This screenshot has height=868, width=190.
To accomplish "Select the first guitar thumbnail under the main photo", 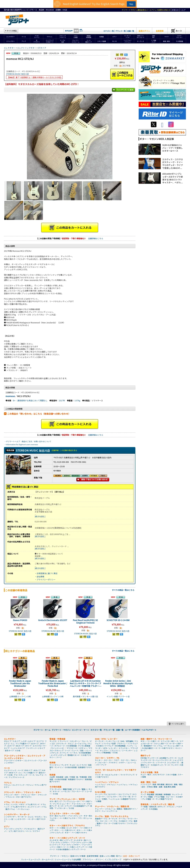I will [x=13, y=191].
